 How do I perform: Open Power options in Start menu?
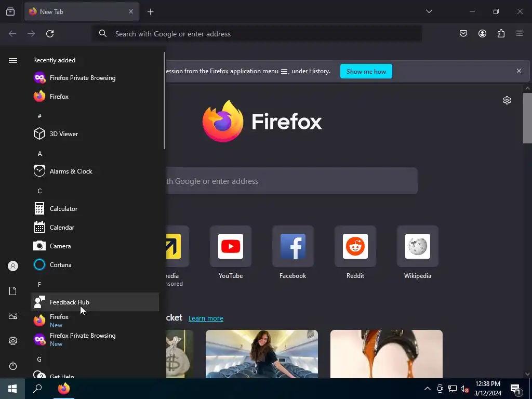click(x=13, y=366)
